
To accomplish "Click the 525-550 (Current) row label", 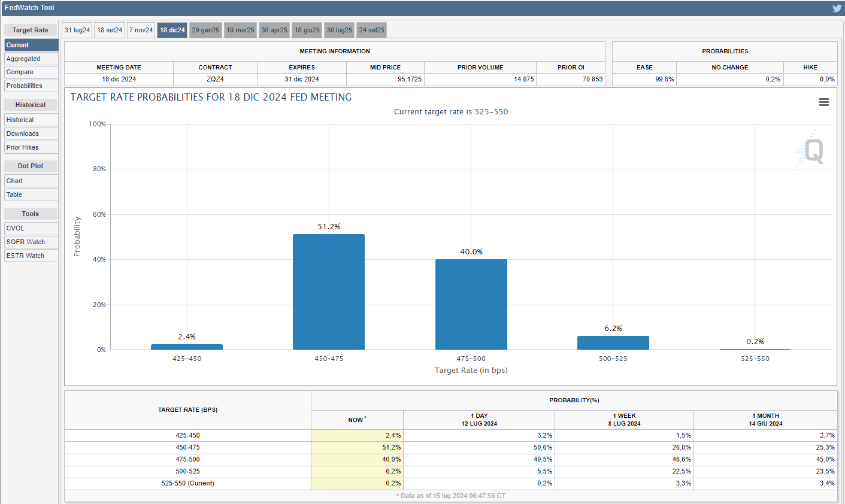I will [187, 483].
